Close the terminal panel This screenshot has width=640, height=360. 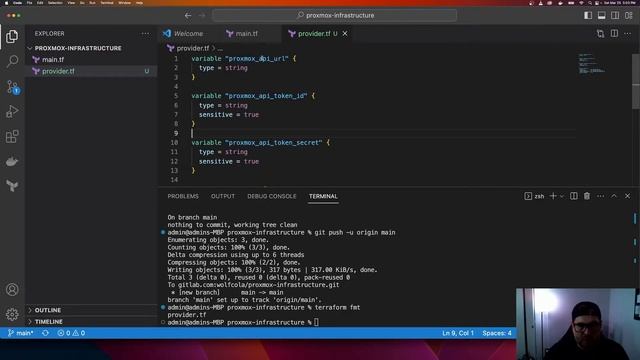tap(627, 196)
